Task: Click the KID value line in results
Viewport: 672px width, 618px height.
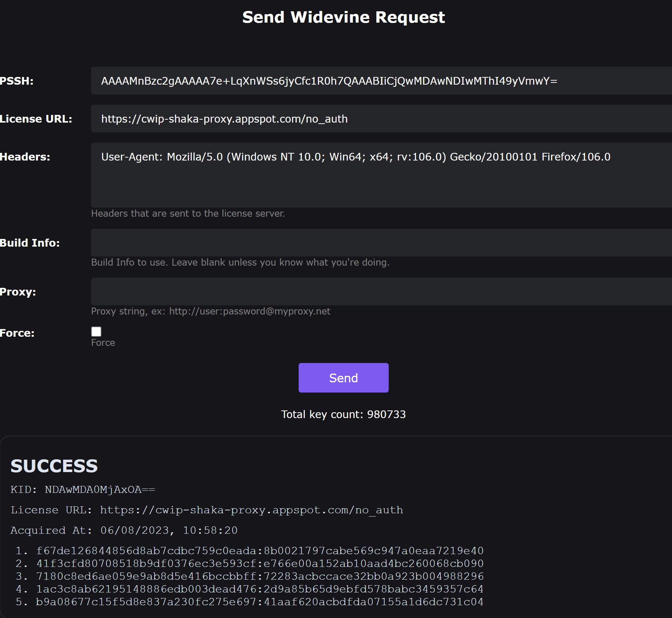Action: 83,490
